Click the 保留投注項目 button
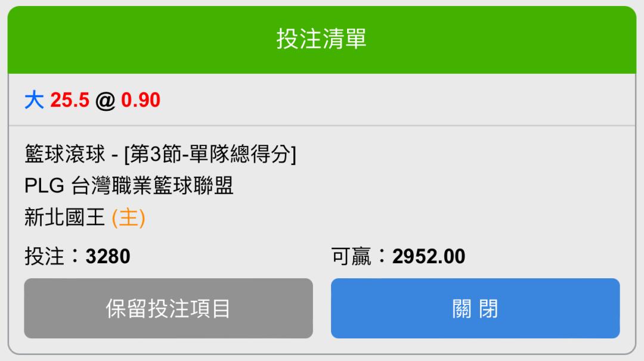 pyautogui.click(x=168, y=309)
